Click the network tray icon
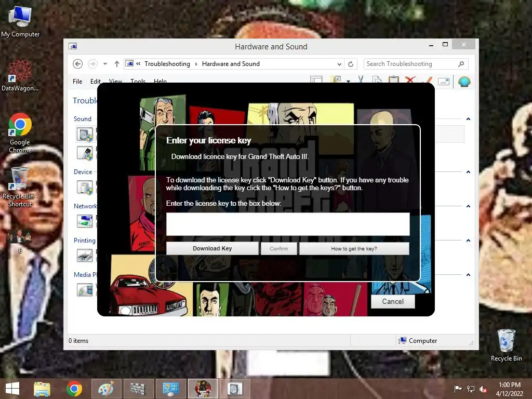Viewport: 532px width, 399px height. tap(471, 389)
